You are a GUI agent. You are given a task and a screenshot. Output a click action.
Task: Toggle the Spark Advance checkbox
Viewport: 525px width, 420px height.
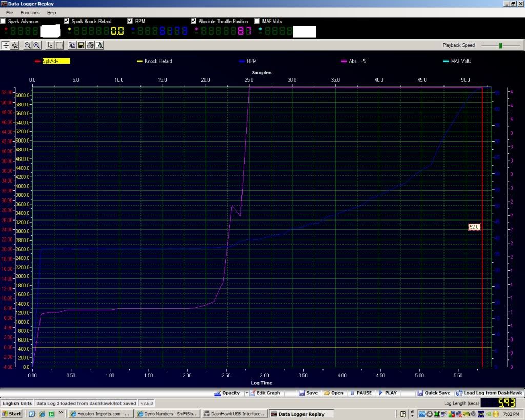[x=3, y=21]
